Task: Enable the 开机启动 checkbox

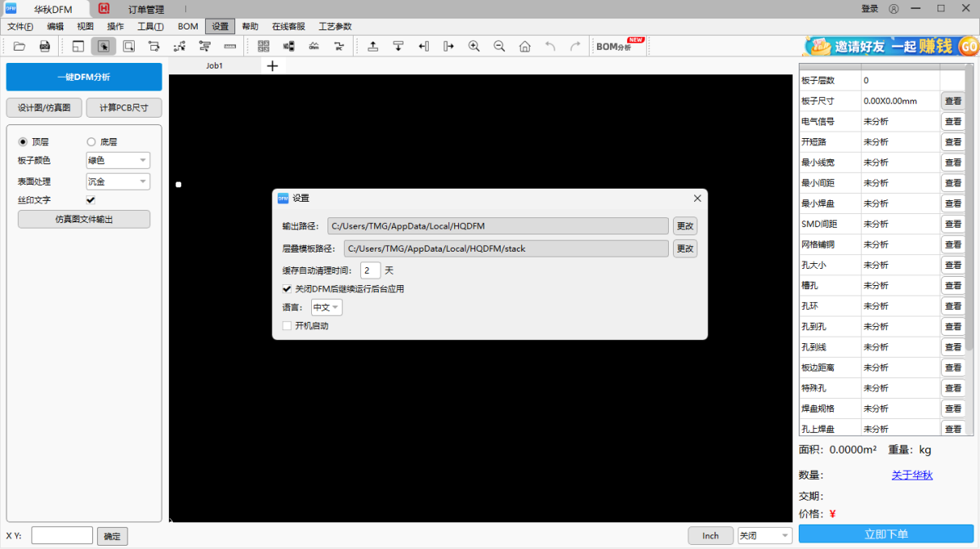Action: [287, 326]
